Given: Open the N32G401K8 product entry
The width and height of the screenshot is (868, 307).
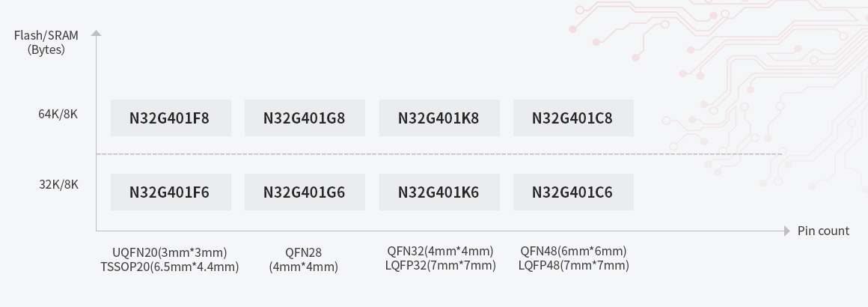Looking at the screenshot, I should (438, 118).
